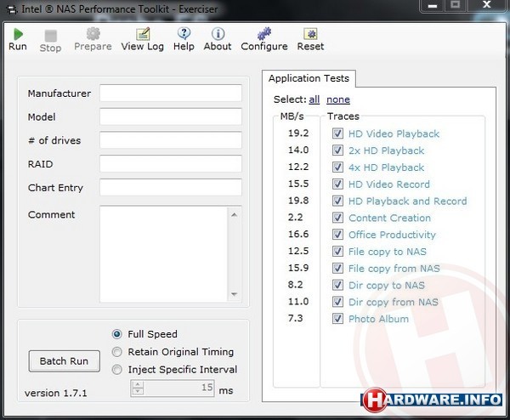
Task: Click the 7.3 MB/s value
Action: pos(295,318)
